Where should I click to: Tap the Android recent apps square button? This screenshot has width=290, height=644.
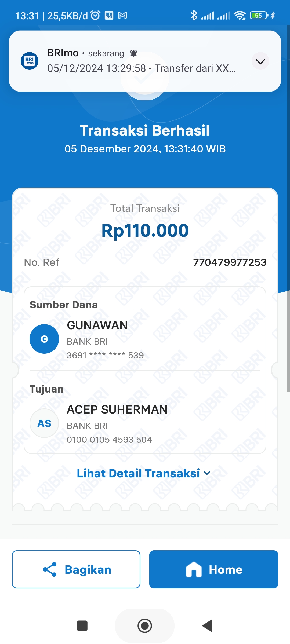click(82, 626)
